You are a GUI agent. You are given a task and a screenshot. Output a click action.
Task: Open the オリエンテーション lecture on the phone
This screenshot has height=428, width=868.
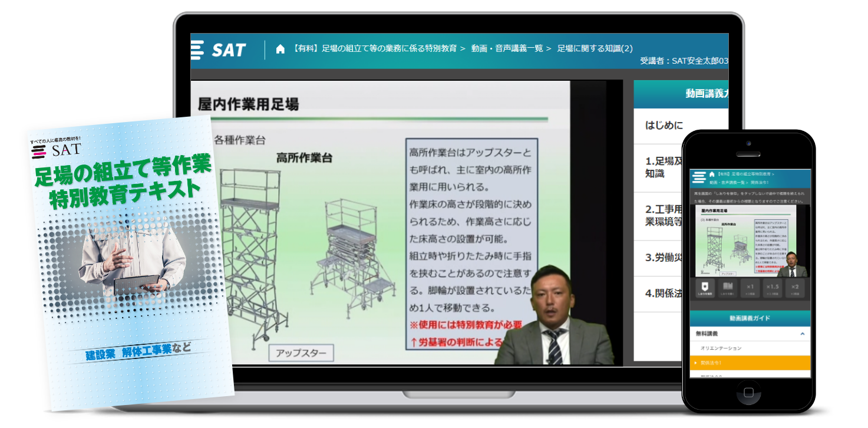(x=750, y=348)
